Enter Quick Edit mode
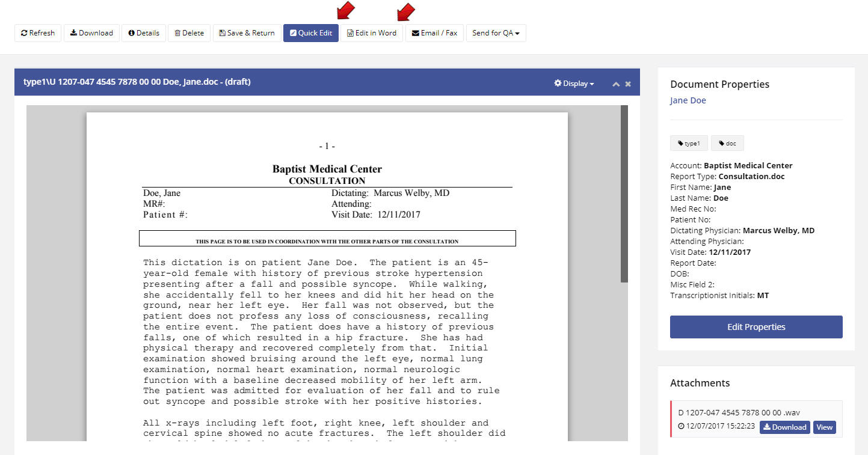This screenshot has width=868, height=455. 310,33
